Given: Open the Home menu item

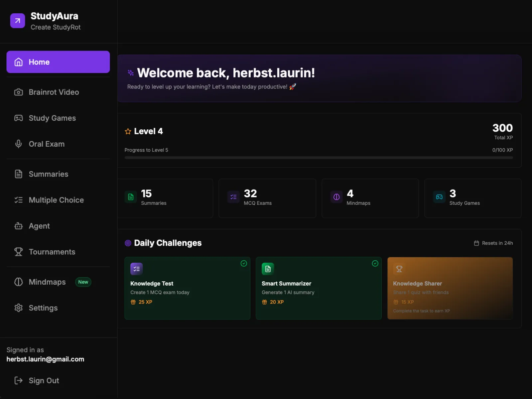Looking at the screenshot, I should [x=58, y=62].
